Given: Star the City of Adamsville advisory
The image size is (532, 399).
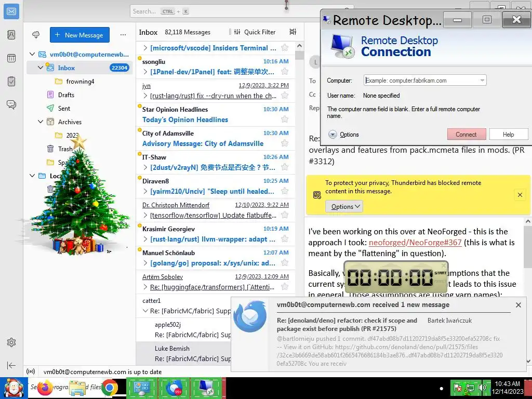Looking at the screenshot, I should pos(285,143).
